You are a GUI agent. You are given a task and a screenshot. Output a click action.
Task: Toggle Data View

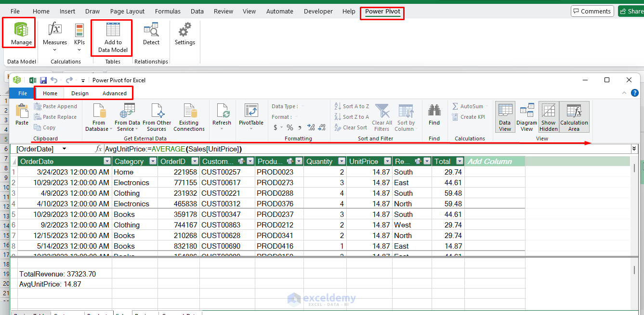[x=505, y=117]
